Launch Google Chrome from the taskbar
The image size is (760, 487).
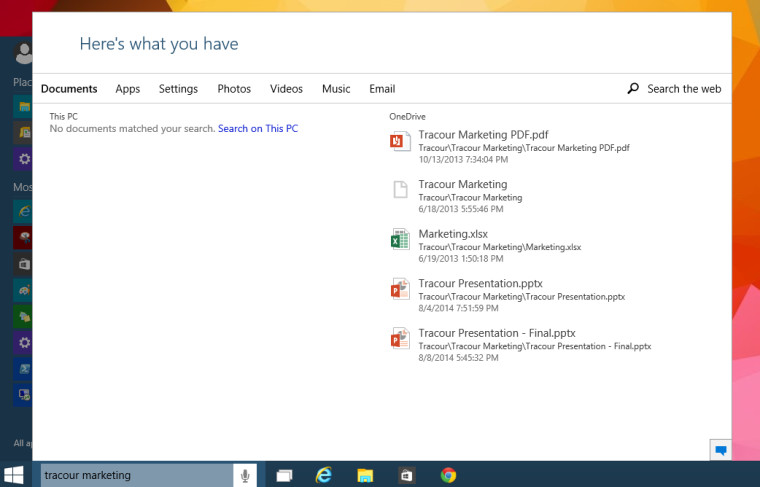coord(448,475)
